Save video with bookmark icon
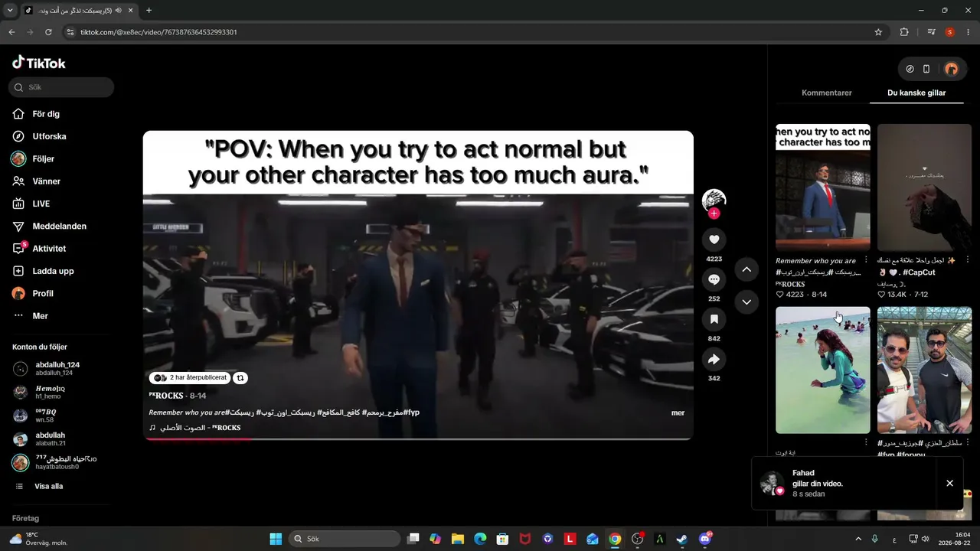The height and width of the screenshot is (551, 980). pos(714,319)
